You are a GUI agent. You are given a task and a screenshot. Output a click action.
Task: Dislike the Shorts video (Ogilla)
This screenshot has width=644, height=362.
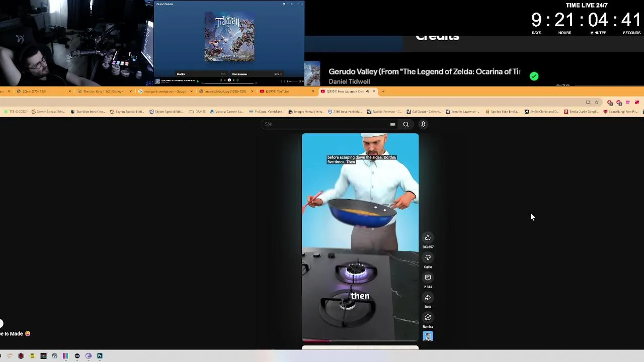428,257
